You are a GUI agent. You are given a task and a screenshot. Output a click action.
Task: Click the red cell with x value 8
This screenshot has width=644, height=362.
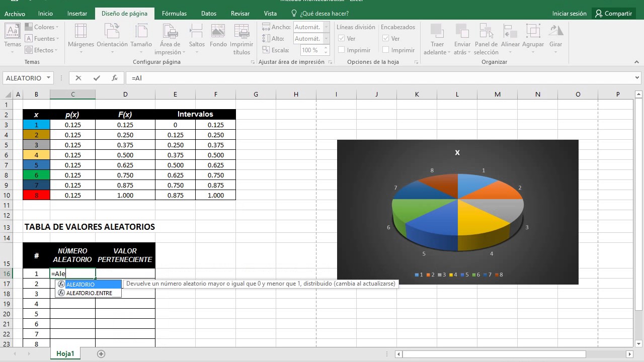[36, 195]
